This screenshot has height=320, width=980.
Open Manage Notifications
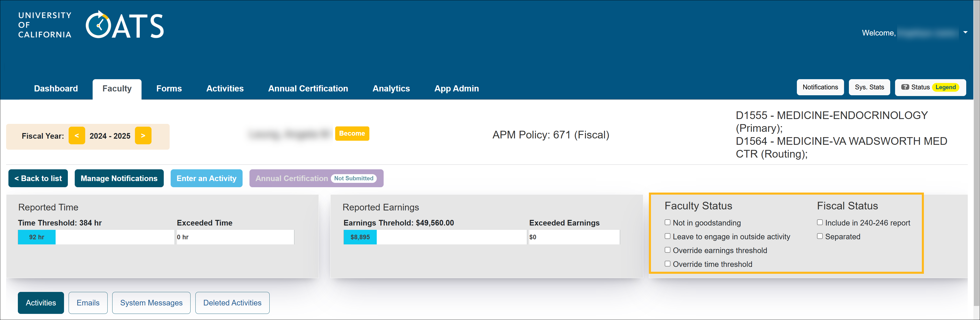pos(119,178)
